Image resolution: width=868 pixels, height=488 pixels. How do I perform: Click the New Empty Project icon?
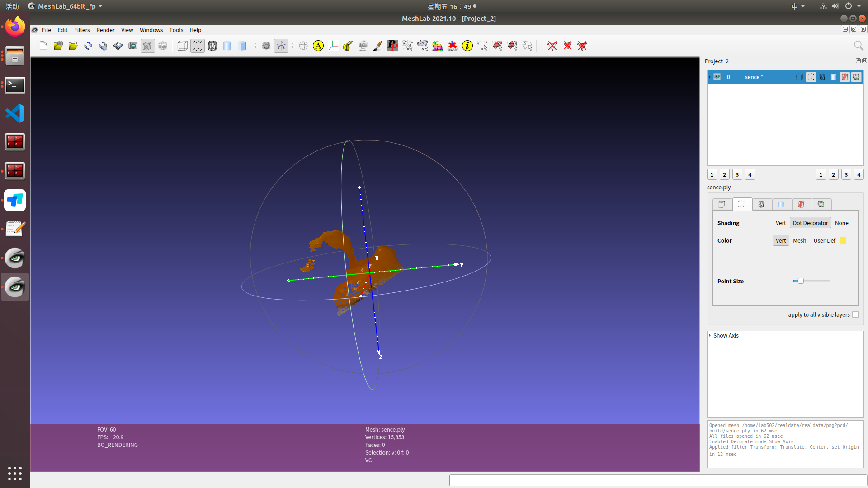43,46
